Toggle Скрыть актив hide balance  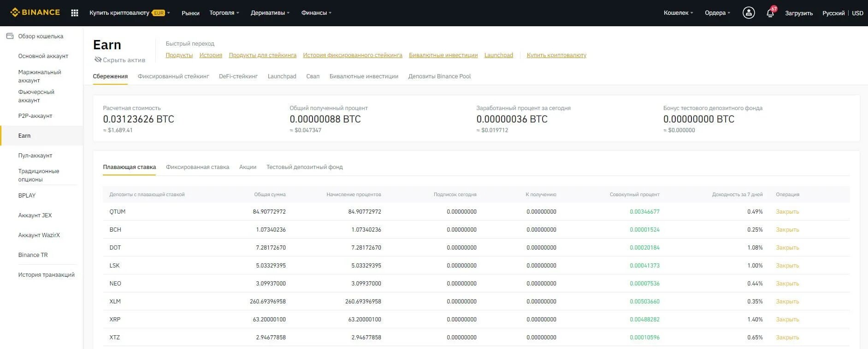[120, 60]
